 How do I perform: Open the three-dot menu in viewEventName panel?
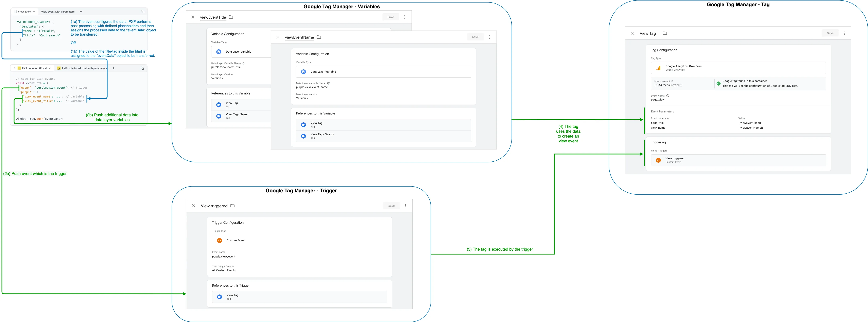click(489, 37)
